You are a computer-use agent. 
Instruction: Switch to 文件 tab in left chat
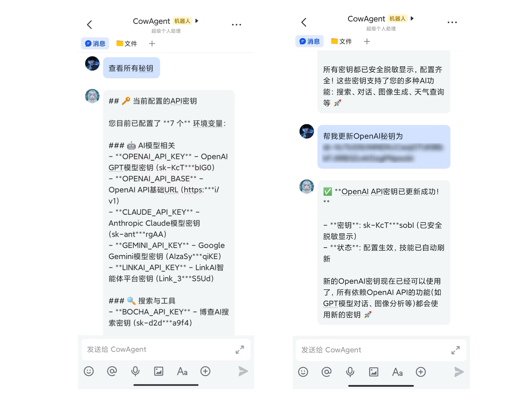pyautogui.click(x=127, y=43)
